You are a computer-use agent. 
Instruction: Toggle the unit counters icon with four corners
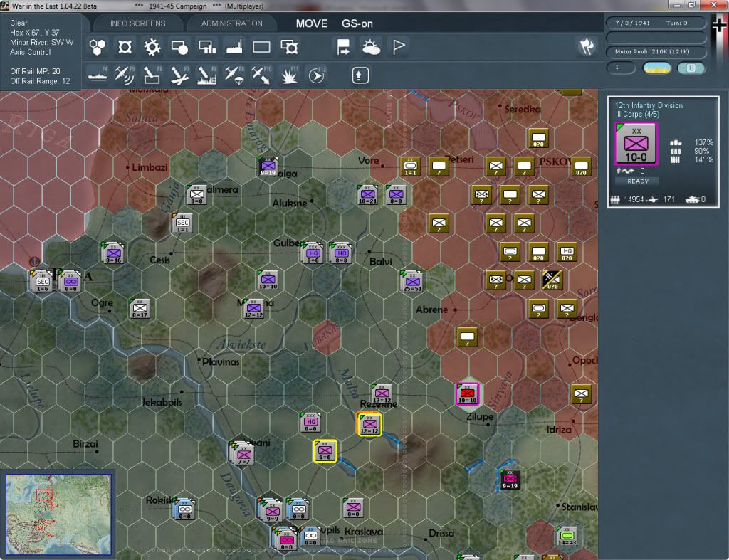click(x=125, y=47)
